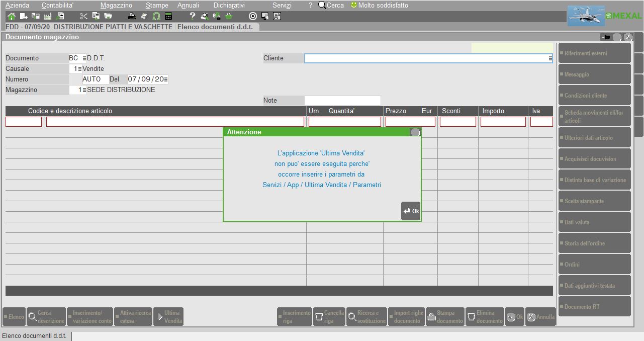Confirm the Attenzione dialog with Ok
The width and height of the screenshot is (644, 341).
411,211
